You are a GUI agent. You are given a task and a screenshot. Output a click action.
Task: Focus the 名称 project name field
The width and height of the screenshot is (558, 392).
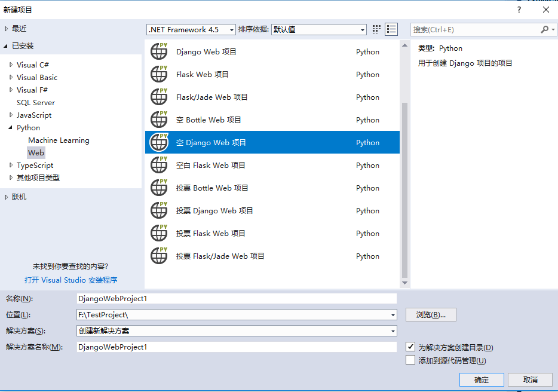click(x=237, y=299)
